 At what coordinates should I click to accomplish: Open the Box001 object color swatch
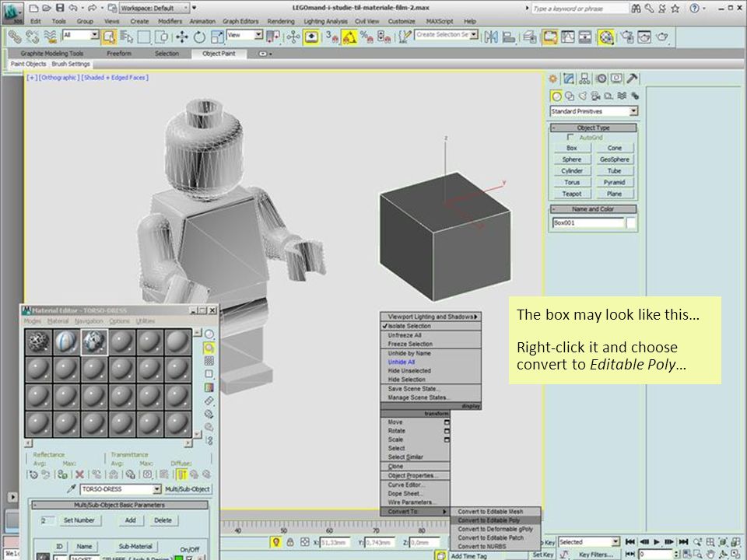tap(631, 223)
